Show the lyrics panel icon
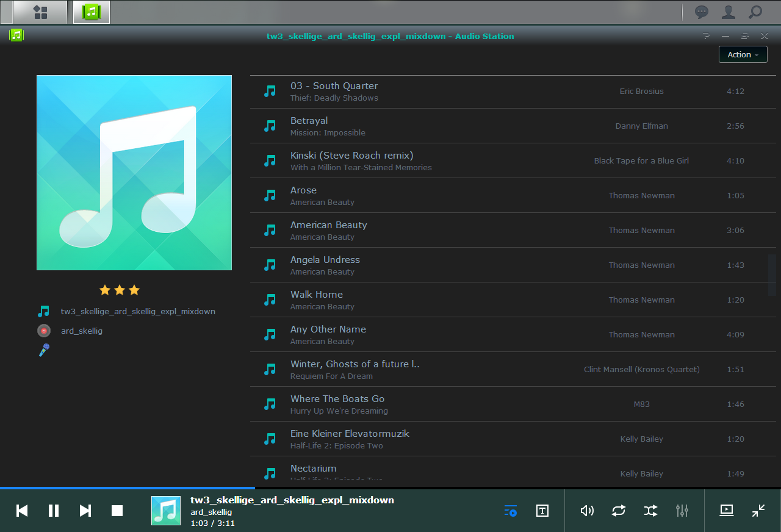Screen dimensions: 781x532 coord(542,511)
